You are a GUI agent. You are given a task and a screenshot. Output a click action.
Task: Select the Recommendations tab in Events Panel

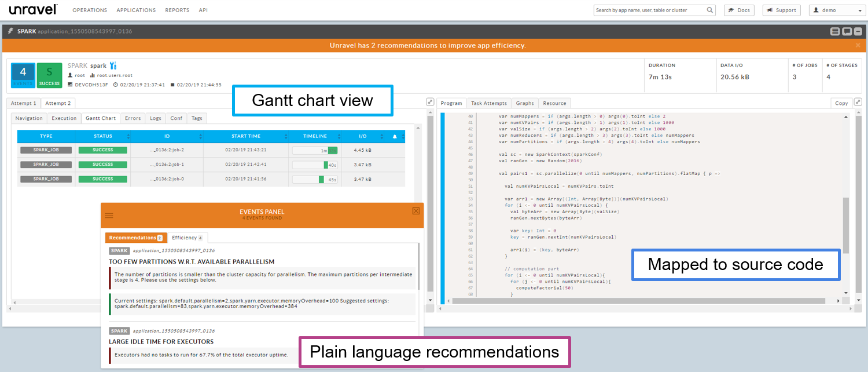136,238
